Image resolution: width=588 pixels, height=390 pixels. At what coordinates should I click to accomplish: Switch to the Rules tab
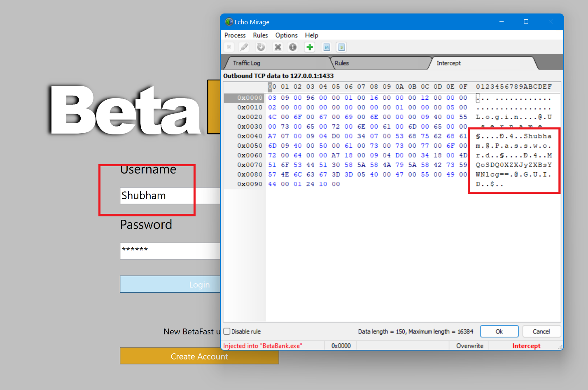coord(342,63)
